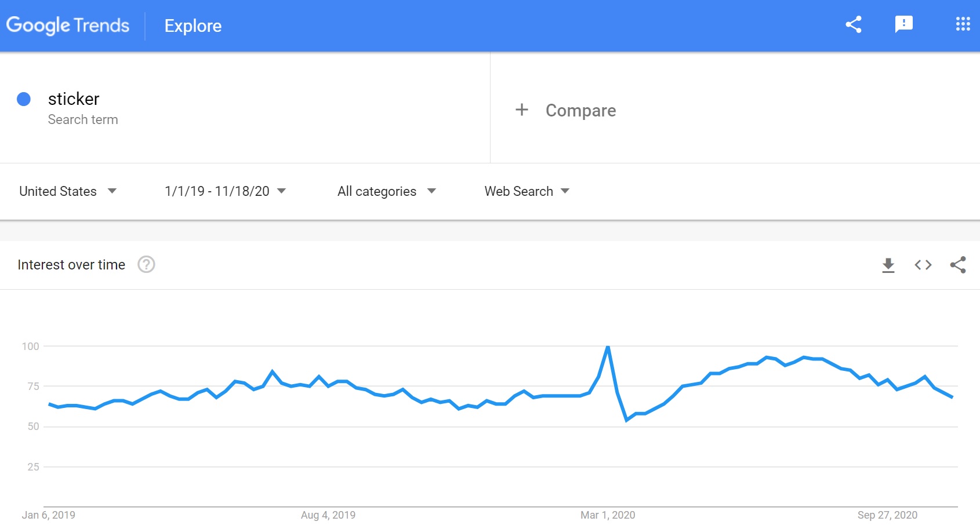Viewport: 980px width, 525px height.
Task: Open the send feedback icon
Action: click(903, 24)
